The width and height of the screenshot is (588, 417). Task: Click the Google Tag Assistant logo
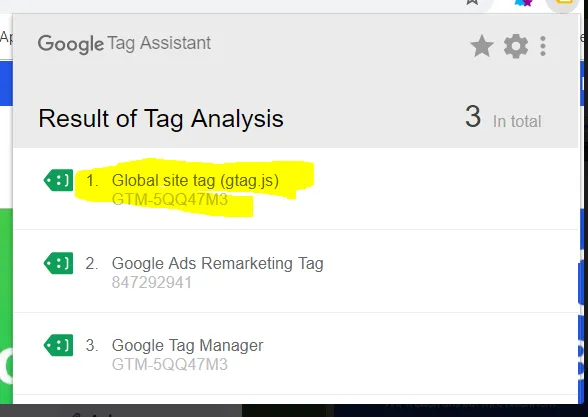pyautogui.click(x=124, y=44)
